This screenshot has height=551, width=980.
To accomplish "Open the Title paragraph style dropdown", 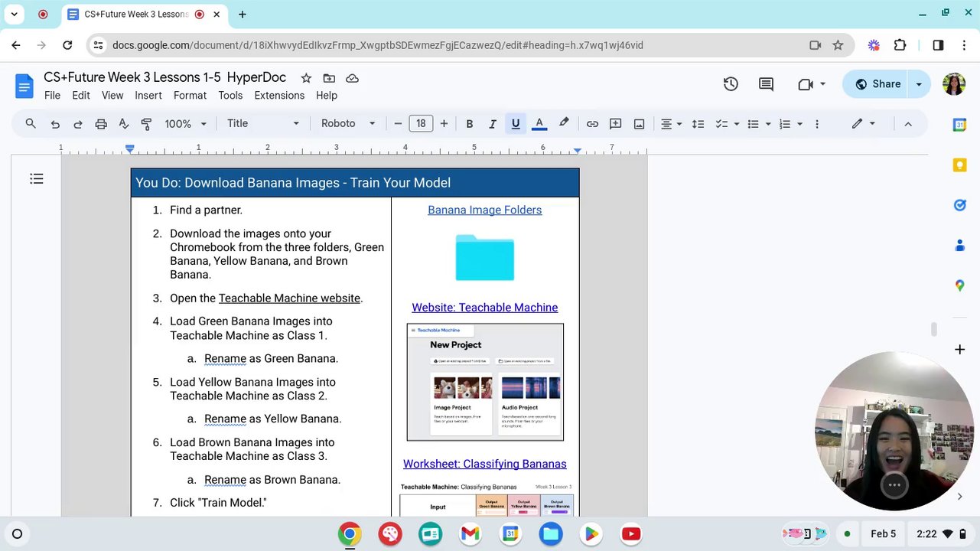I will point(262,124).
